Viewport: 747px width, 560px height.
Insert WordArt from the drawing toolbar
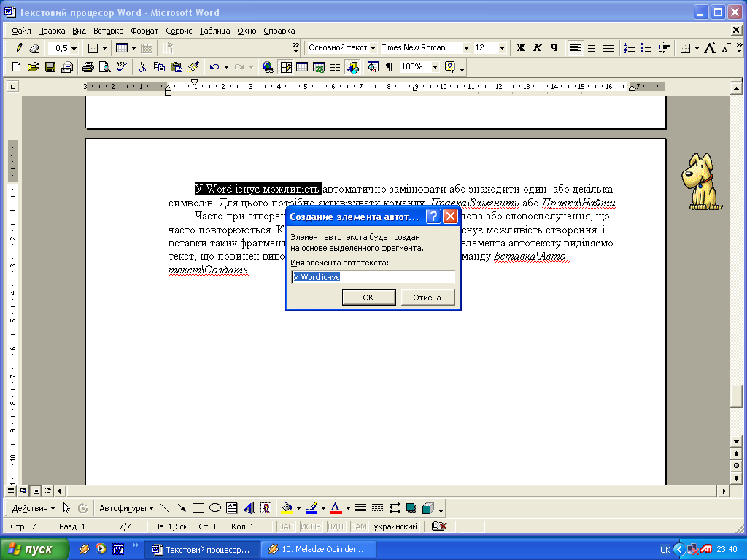[x=249, y=508]
